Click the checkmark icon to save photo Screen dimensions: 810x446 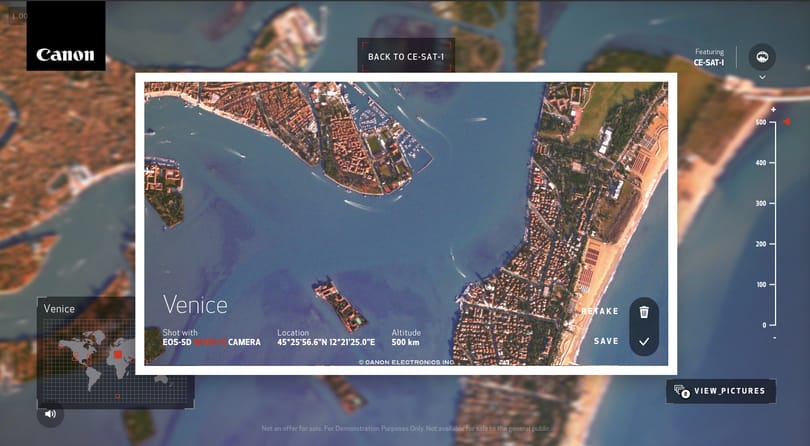(x=644, y=342)
